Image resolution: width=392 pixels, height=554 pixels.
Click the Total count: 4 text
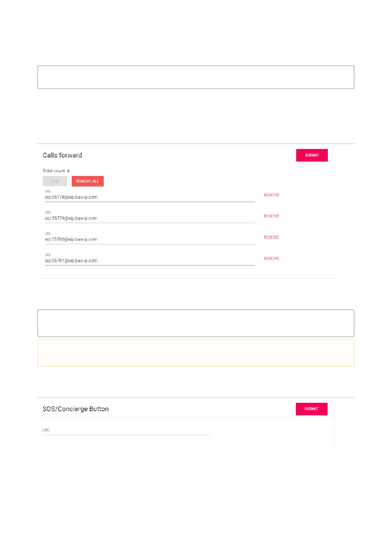click(x=56, y=171)
